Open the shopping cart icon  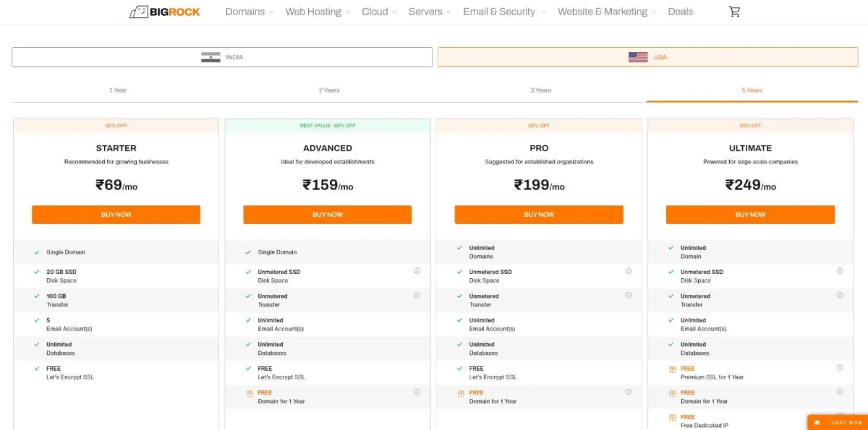pyautogui.click(x=734, y=12)
